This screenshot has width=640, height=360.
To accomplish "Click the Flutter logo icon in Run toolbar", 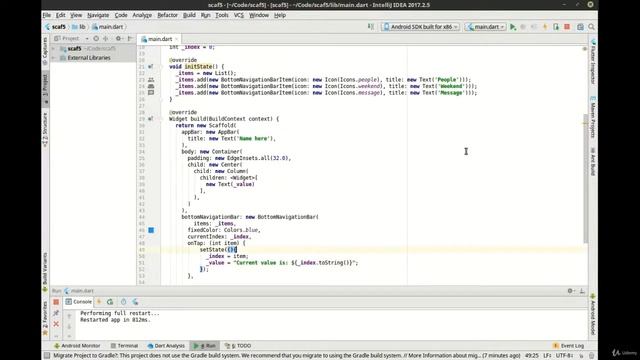I will tap(135, 302).
